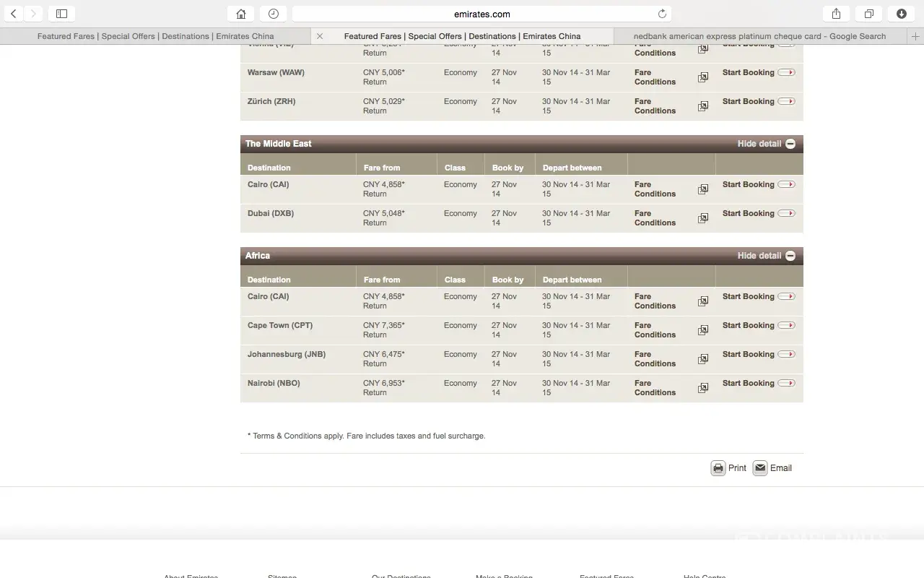Show all tabs overview icon
924x578 pixels.
point(869,14)
